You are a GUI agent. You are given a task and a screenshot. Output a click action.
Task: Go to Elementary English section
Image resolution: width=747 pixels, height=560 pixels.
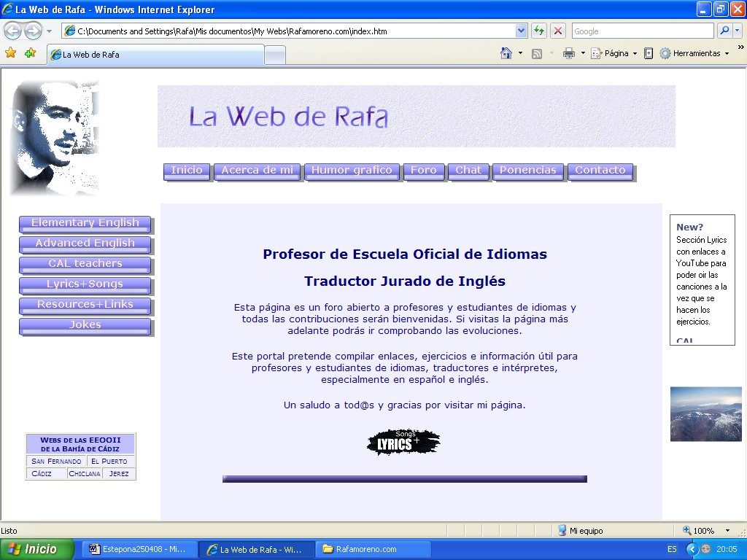pyautogui.click(x=85, y=223)
